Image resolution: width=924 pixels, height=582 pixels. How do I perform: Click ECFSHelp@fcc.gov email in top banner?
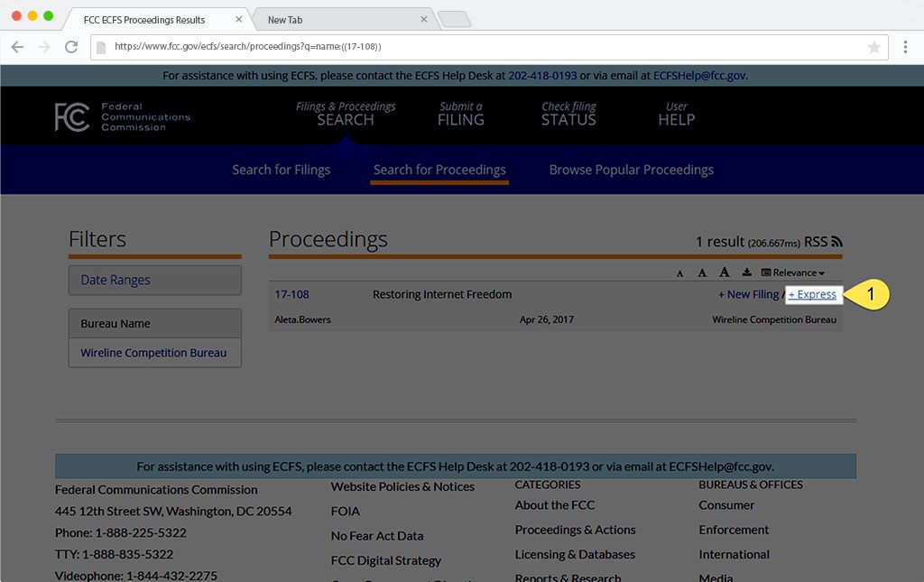pyautogui.click(x=699, y=76)
